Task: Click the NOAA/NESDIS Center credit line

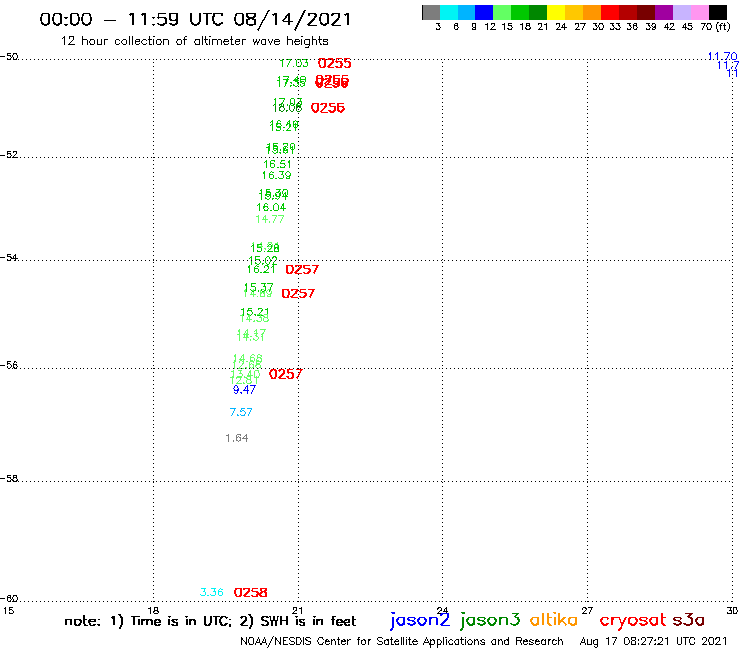Action: pyautogui.click(x=402, y=642)
